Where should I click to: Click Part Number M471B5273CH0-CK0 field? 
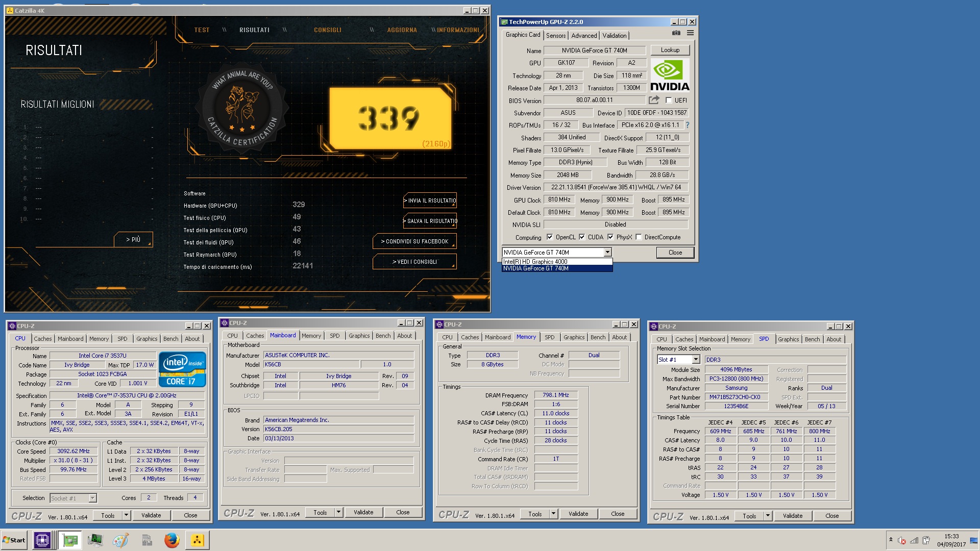pyautogui.click(x=736, y=397)
